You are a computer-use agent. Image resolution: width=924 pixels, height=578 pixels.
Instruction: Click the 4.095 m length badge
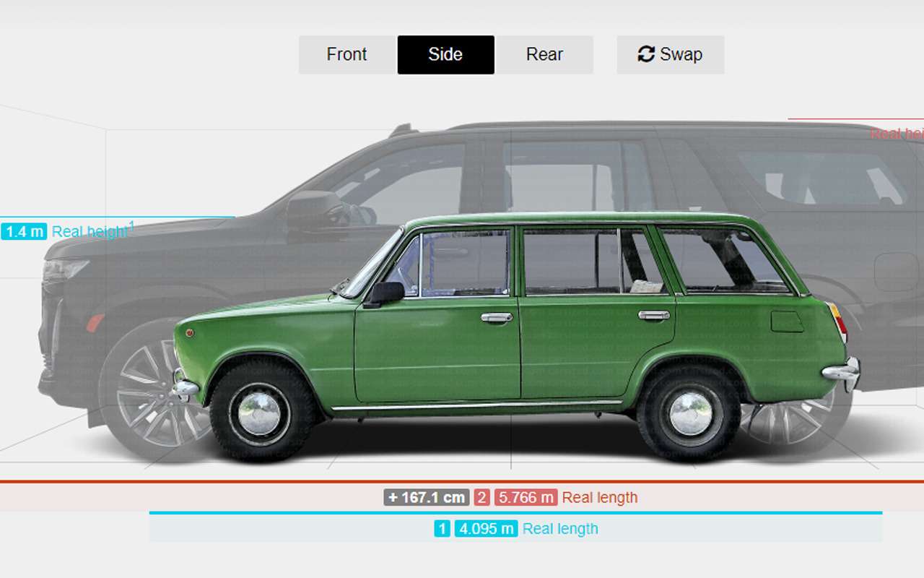(486, 528)
